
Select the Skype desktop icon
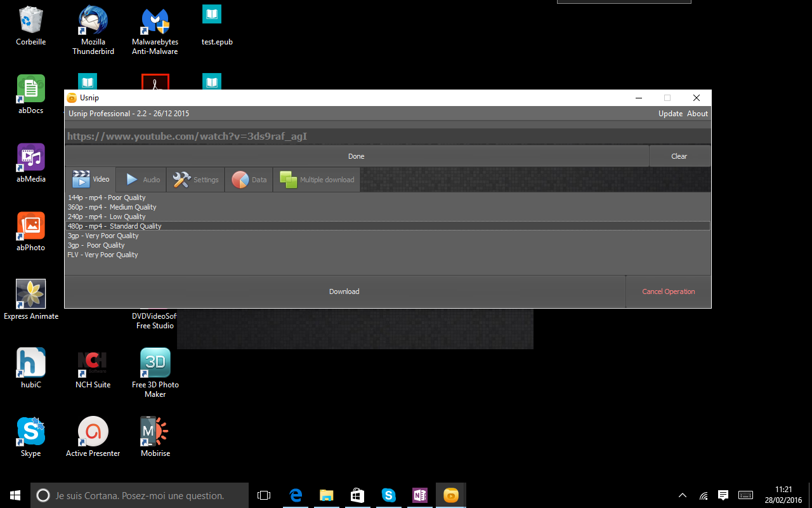click(31, 438)
